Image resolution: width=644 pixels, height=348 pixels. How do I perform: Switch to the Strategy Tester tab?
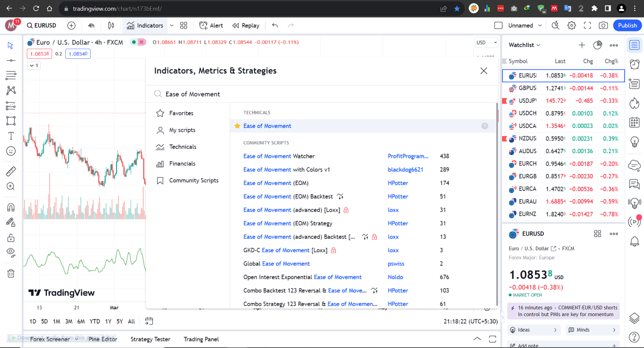pos(150,339)
